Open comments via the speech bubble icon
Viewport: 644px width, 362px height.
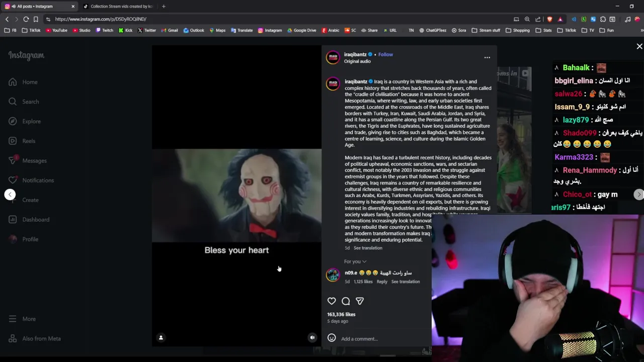tap(346, 301)
